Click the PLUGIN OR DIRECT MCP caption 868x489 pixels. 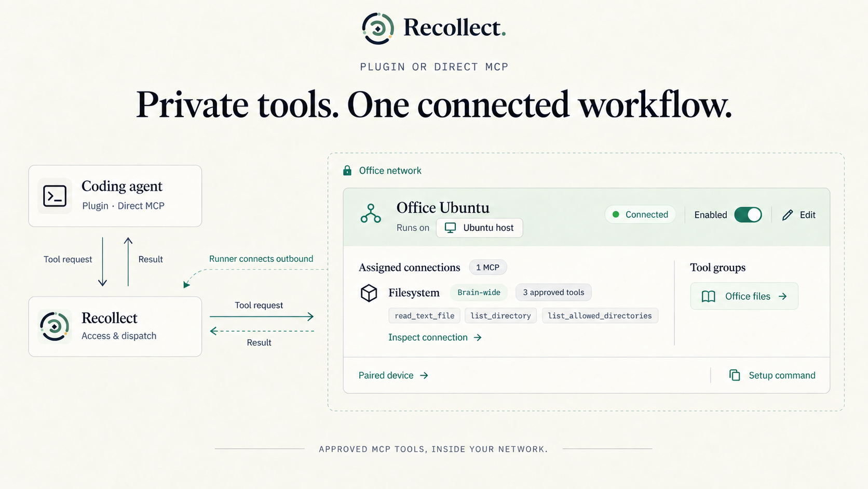coord(434,67)
